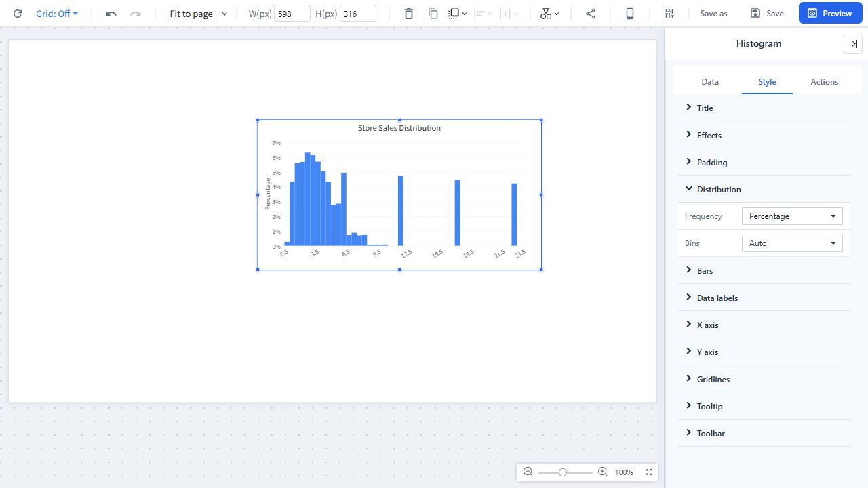This screenshot has height=488, width=868.
Task: Expand the Effects section
Action: click(x=764, y=135)
